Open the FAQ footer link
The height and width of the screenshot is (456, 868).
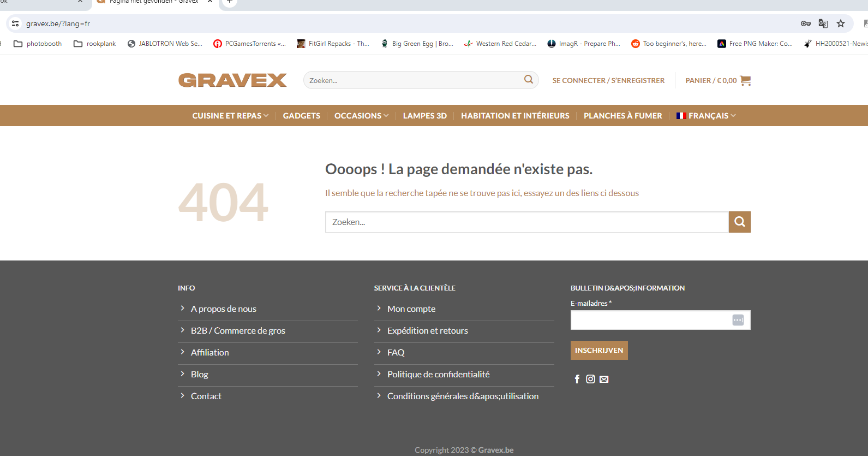pyautogui.click(x=396, y=352)
